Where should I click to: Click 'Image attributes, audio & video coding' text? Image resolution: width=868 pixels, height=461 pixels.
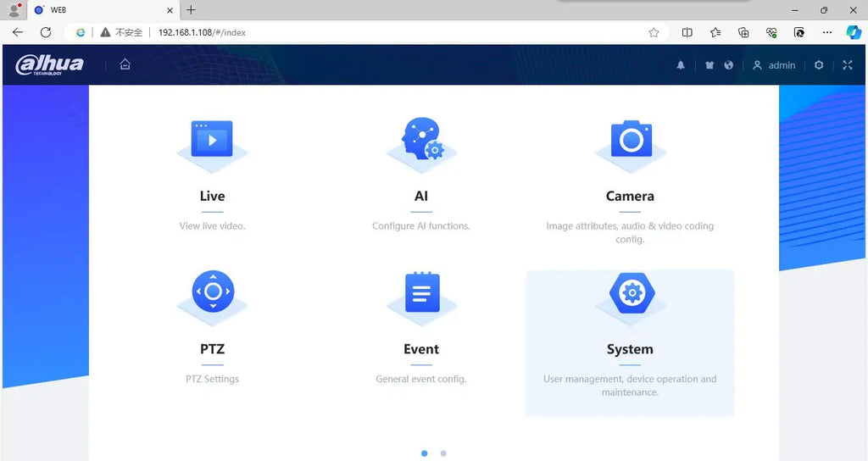630,225
